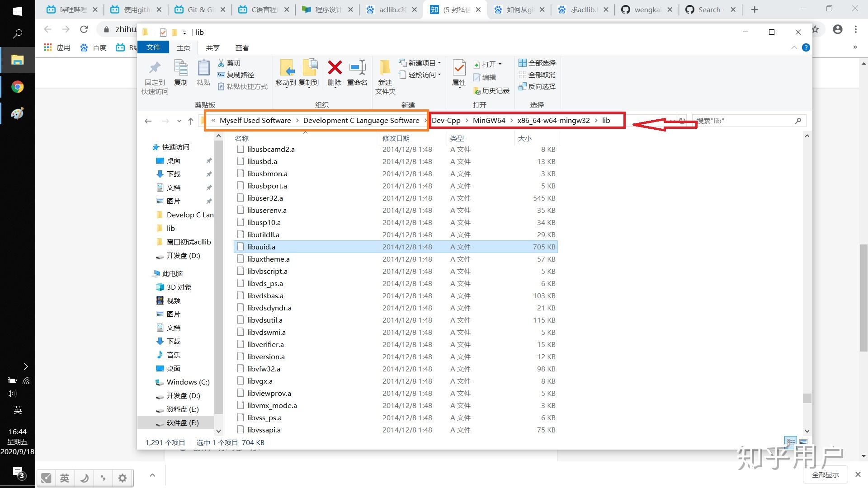Click the New Folder (新建文件夹) icon
Screen dimensions: 868x488
(385, 68)
